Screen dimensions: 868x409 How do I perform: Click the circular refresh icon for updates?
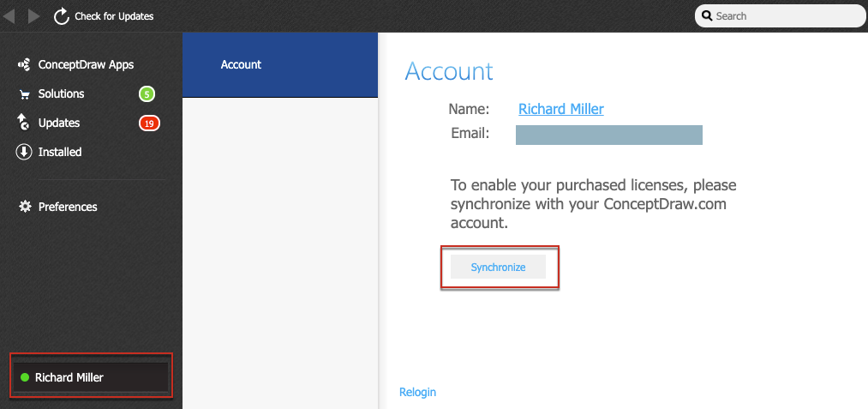tap(62, 16)
